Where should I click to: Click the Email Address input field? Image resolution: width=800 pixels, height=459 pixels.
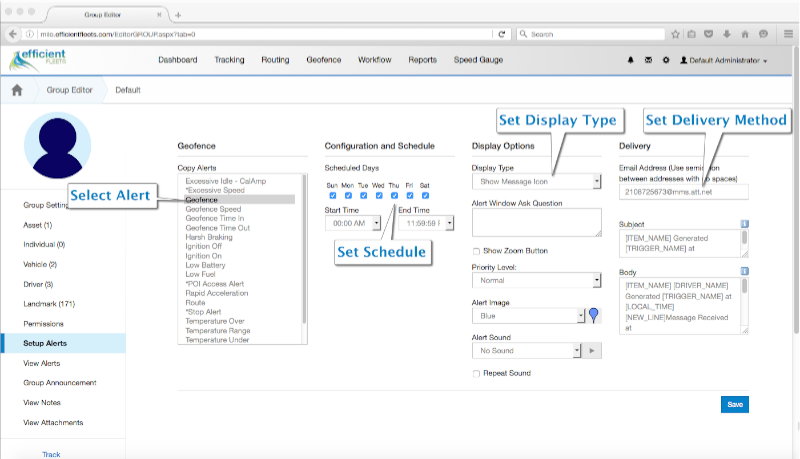click(684, 192)
